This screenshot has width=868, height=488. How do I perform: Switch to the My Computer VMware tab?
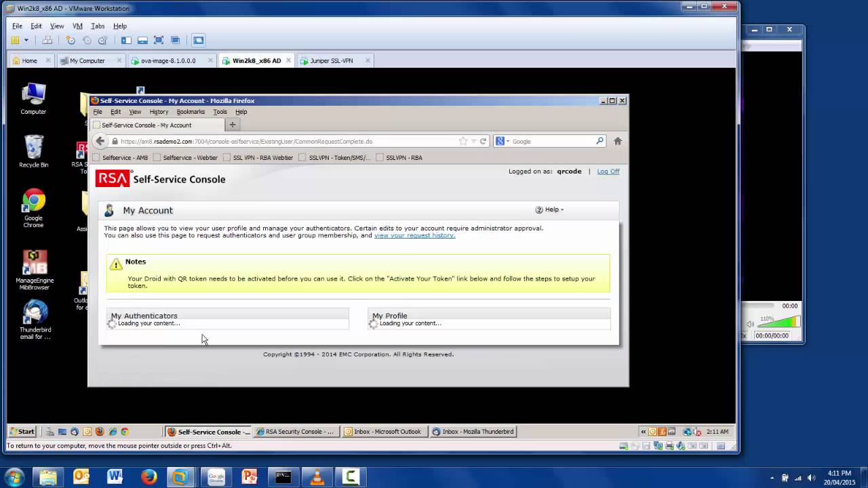[87, 60]
